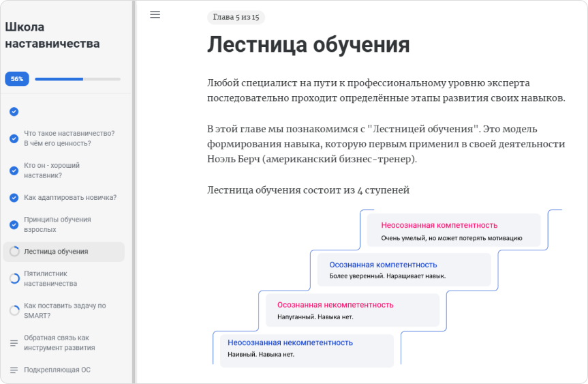
Task: Click the course progress bar
Action: 78,79
